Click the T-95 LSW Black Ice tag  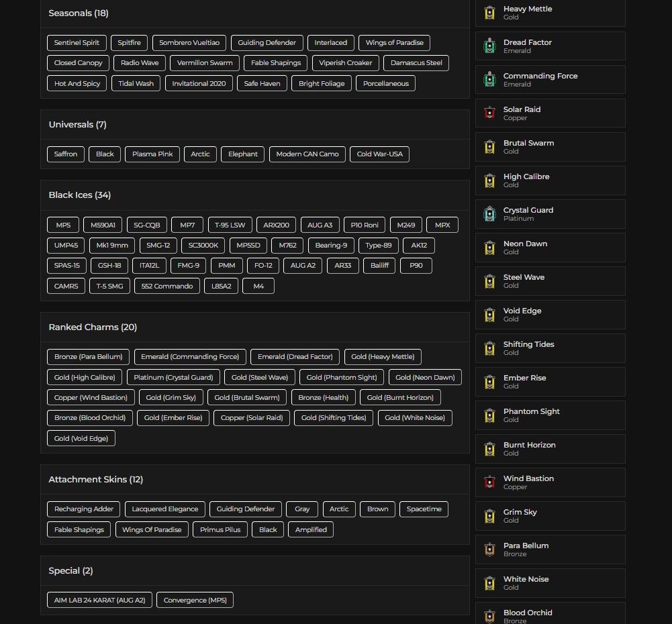point(230,225)
